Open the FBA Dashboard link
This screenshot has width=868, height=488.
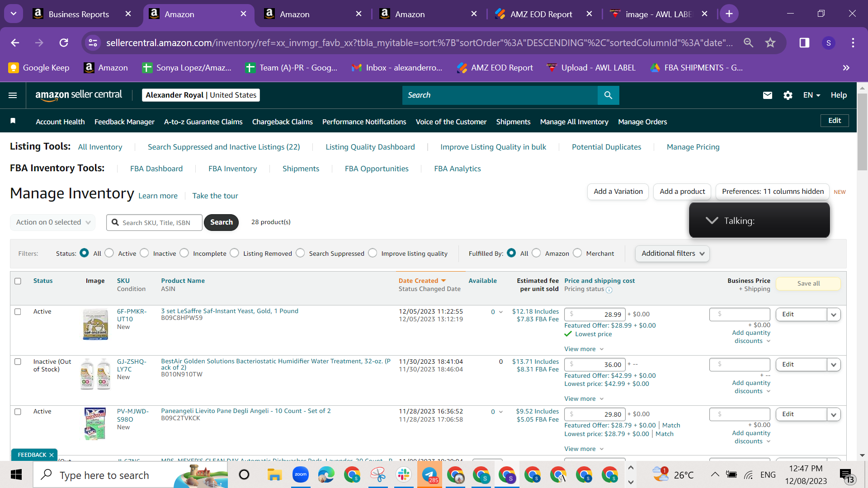pyautogui.click(x=156, y=169)
